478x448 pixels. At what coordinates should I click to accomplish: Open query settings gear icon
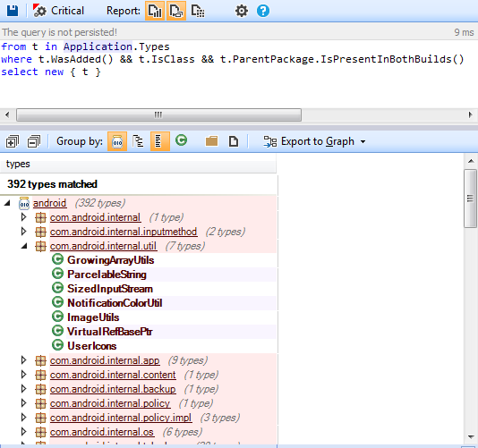click(242, 11)
